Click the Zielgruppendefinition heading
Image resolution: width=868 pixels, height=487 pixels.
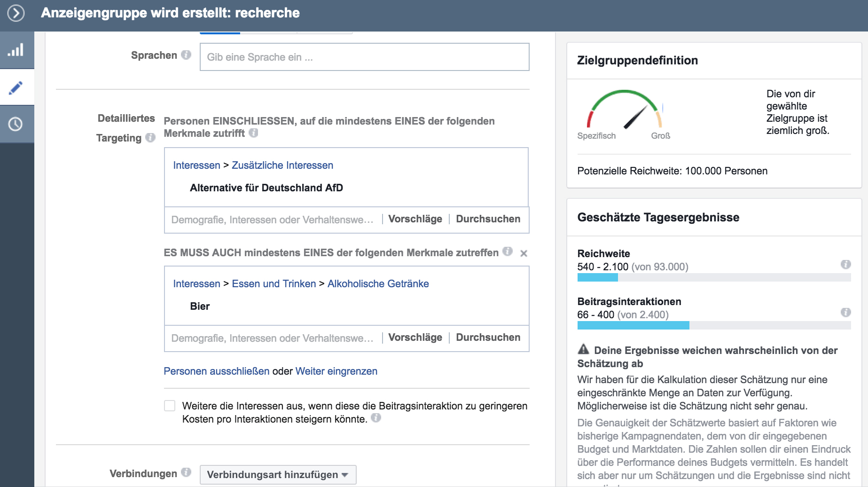pos(638,60)
